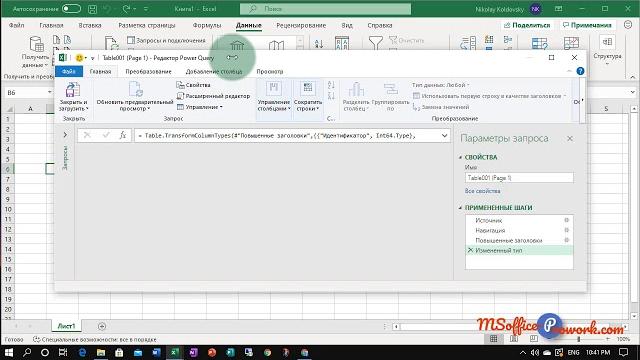Click Использовать первую строку в качестве заголовков
The width and height of the screenshot is (640, 360).
pos(489,96)
